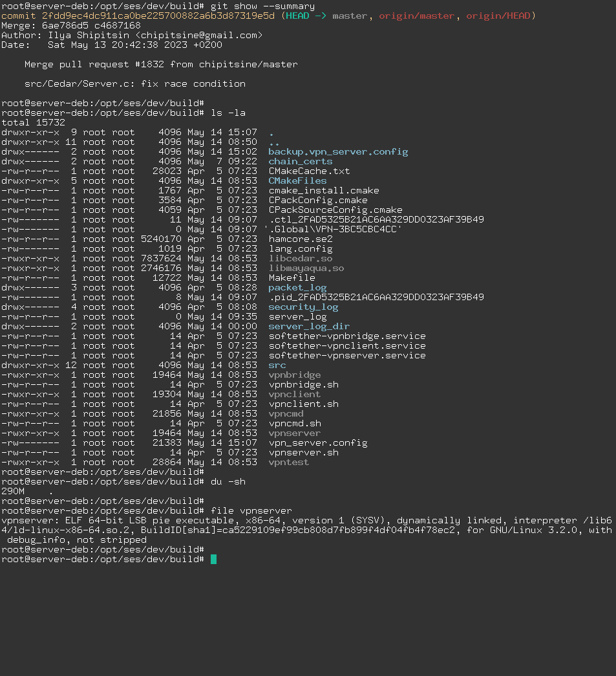Click the CMakeFiles folder entry
Screen dimensions: 616x676
[297, 180]
